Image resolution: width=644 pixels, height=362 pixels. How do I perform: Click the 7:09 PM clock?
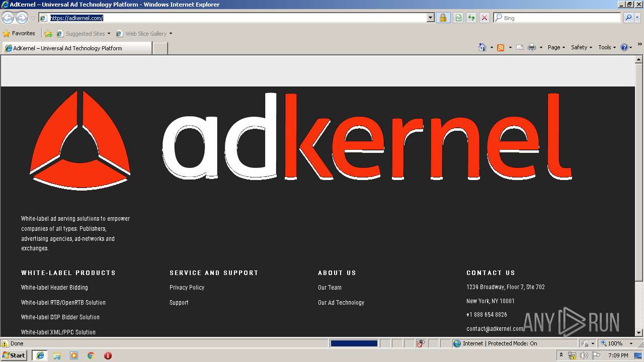(x=618, y=355)
